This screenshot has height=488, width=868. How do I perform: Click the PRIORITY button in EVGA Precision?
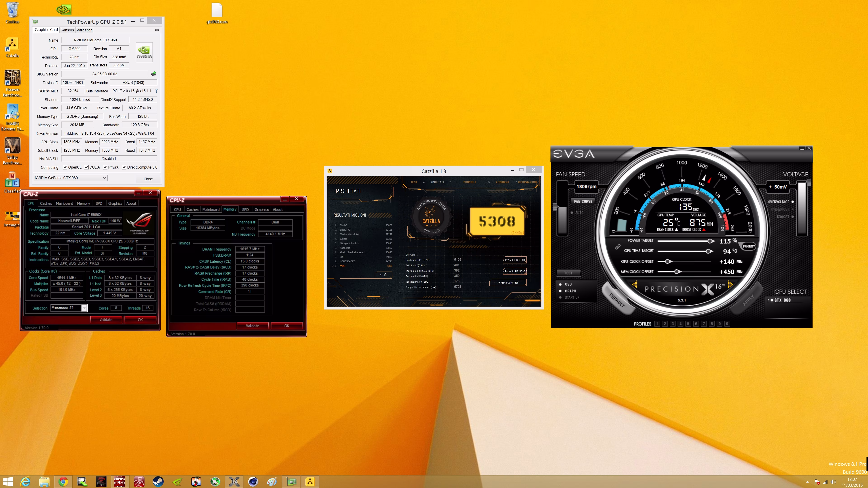tap(749, 246)
